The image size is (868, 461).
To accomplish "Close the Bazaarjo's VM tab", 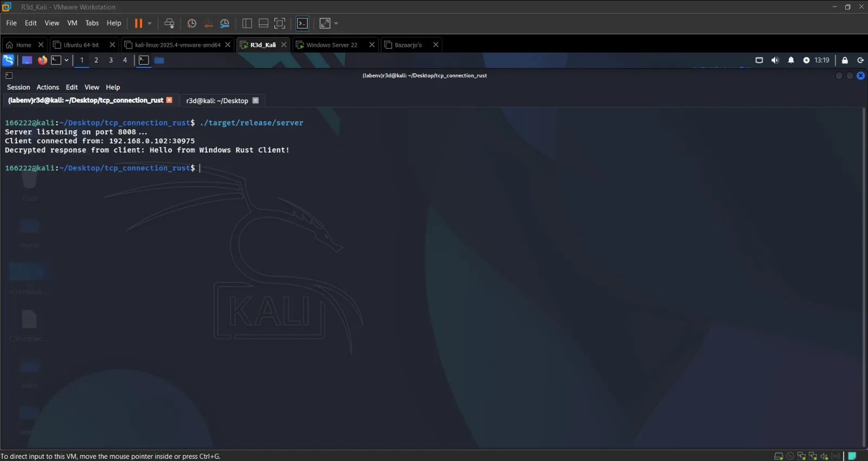I will [436, 45].
